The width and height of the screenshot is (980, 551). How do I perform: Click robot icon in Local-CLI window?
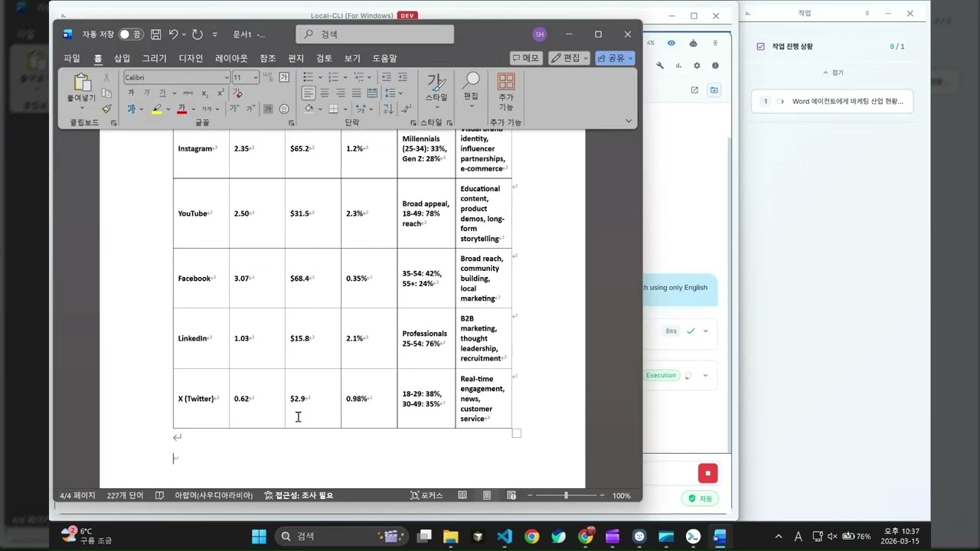point(693,43)
